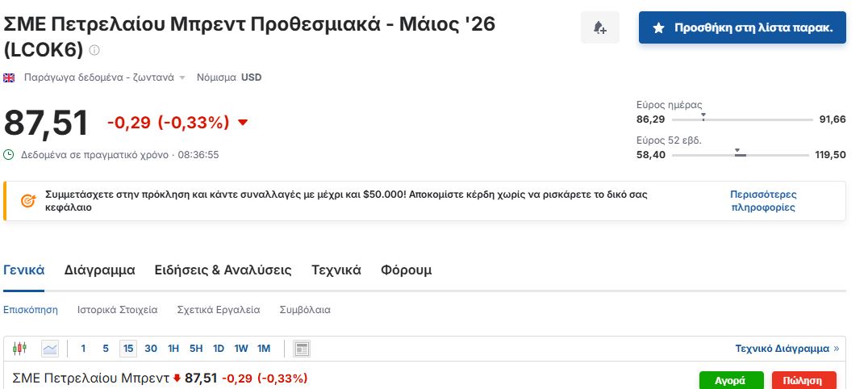This screenshot has height=389, width=868.
Task: Click the Εύρος ημέρας range slider
Action: [x=741, y=119]
